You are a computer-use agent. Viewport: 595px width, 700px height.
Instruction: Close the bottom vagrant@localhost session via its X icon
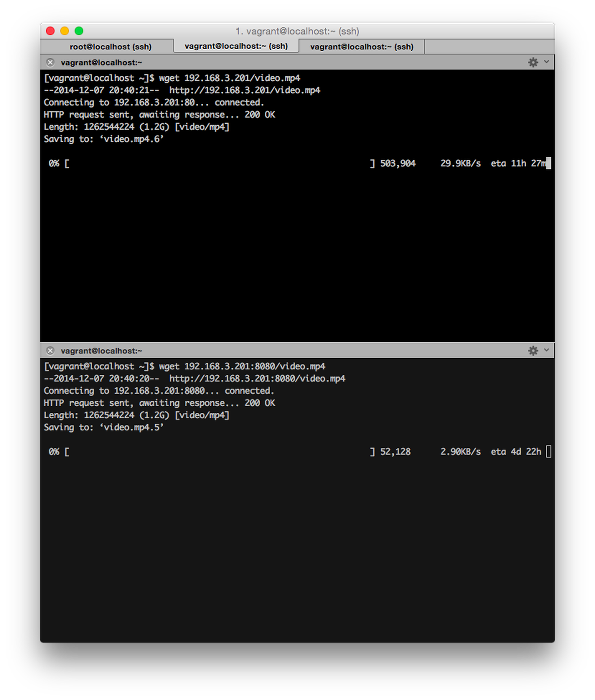[x=51, y=351]
